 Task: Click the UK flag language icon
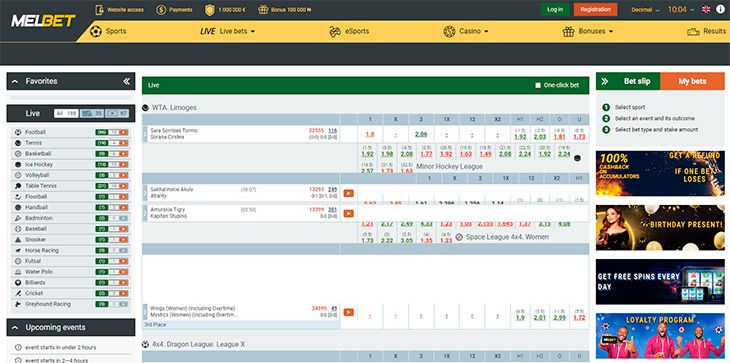click(x=706, y=9)
